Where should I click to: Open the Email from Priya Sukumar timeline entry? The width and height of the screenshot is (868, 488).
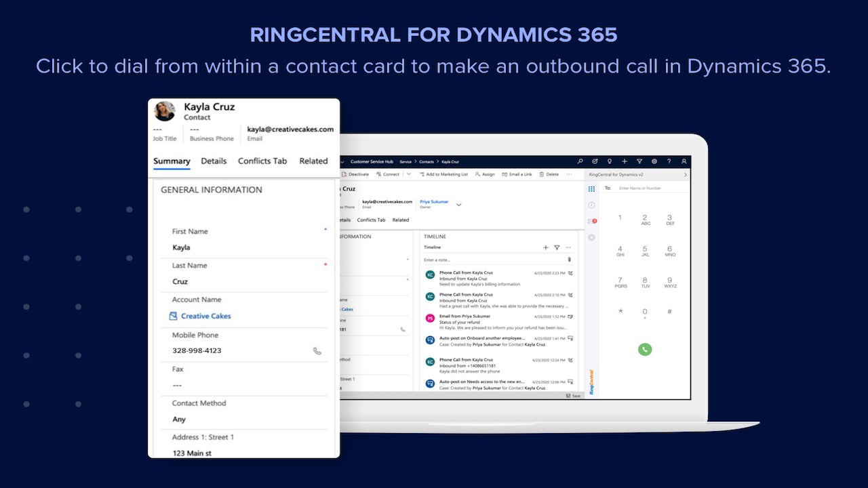tap(499, 321)
